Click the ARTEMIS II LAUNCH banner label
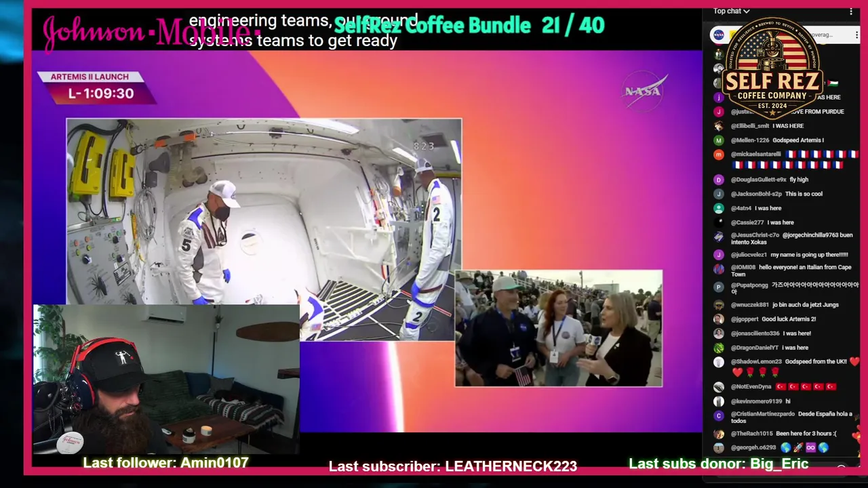 (90, 77)
